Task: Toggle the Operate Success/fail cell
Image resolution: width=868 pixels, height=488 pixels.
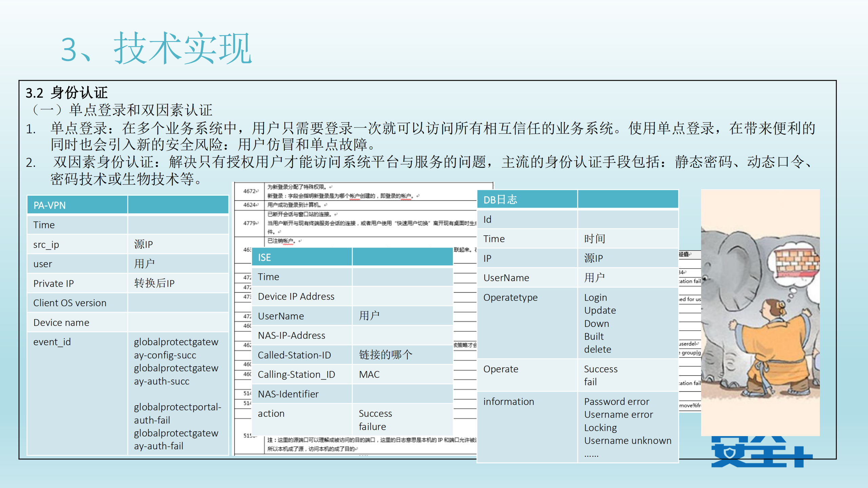Action: (601, 375)
